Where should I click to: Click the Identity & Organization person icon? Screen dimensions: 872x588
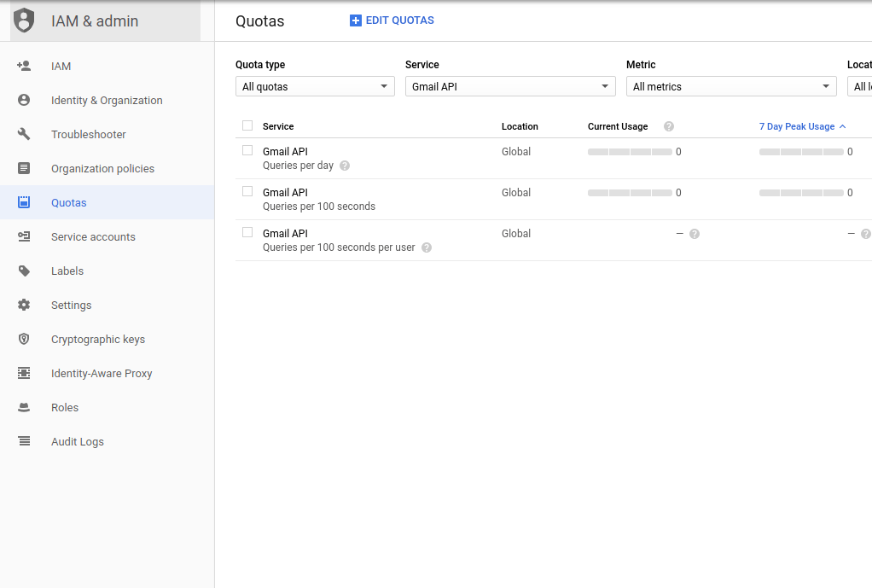coord(24,100)
